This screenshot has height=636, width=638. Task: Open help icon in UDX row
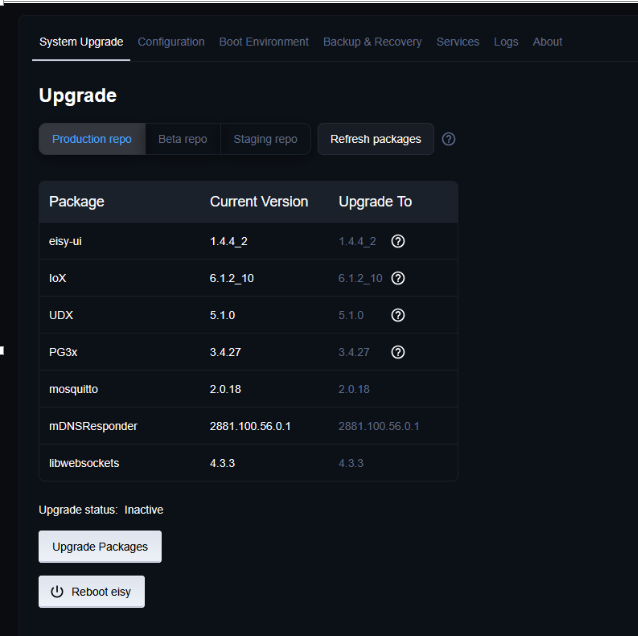tap(398, 315)
